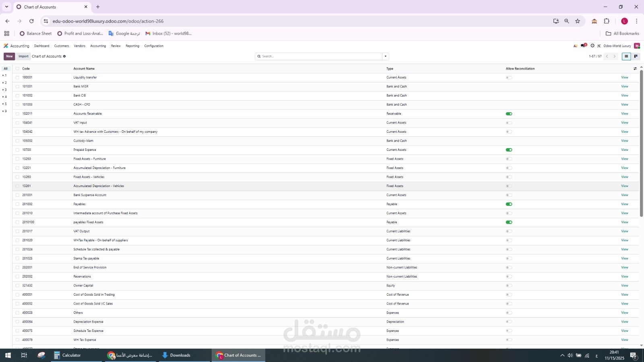Open the user avatar menu
Image resolution: width=644 pixels, height=362 pixels.
pyautogui.click(x=637, y=46)
